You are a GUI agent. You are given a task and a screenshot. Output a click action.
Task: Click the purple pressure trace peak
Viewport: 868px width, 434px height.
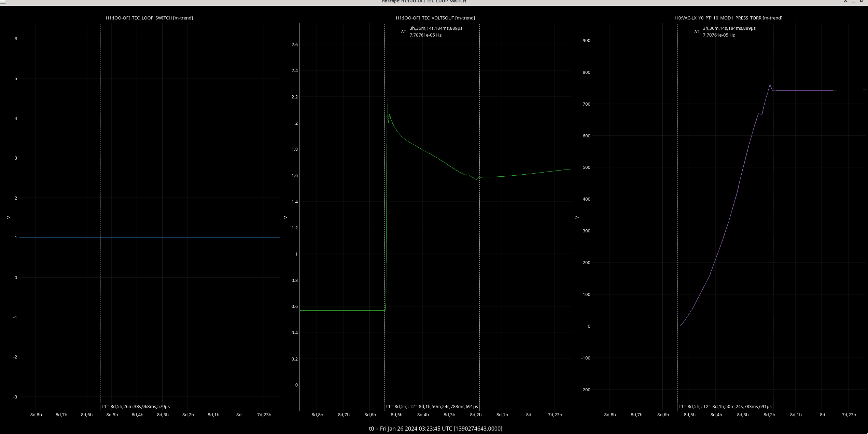[770, 85]
